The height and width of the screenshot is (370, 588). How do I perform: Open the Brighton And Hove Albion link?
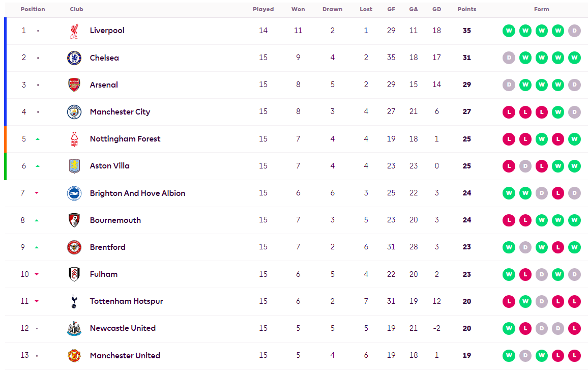[137, 193]
